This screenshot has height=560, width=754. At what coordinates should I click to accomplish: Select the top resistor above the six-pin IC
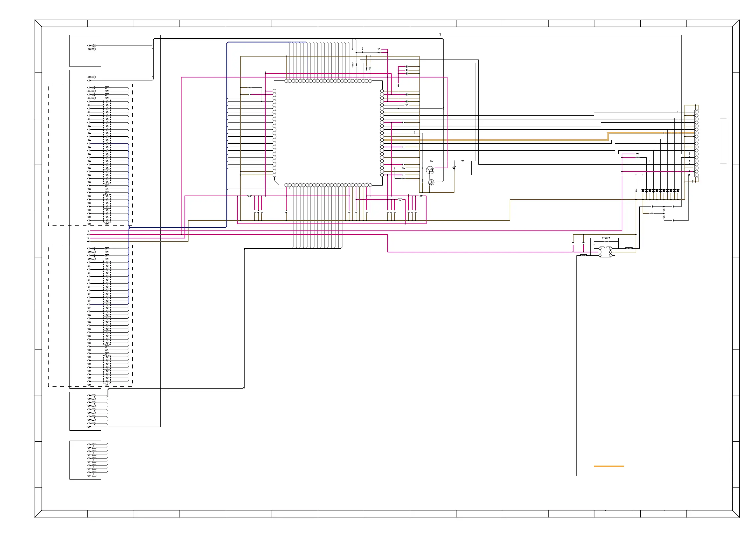point(606,238)
